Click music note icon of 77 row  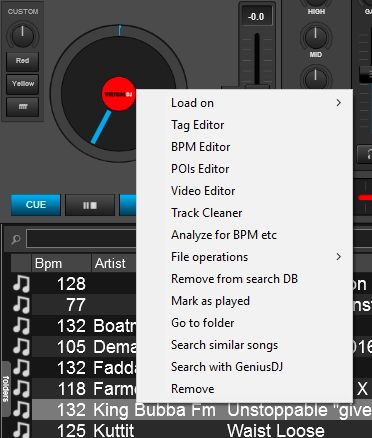point(21,305)
